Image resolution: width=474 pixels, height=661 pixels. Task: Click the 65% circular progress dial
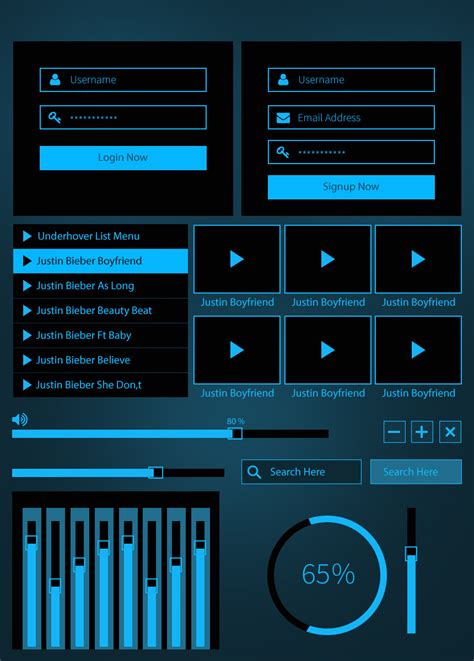tap(327, 575)
